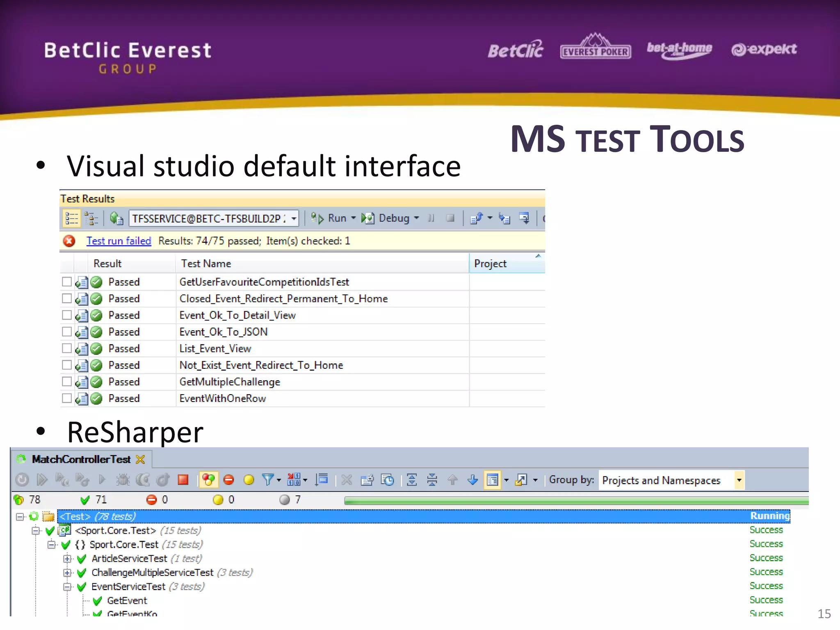Check the box for List_Event_View
The width and height of the screenshot is (840, 630).
click(67, 348)
